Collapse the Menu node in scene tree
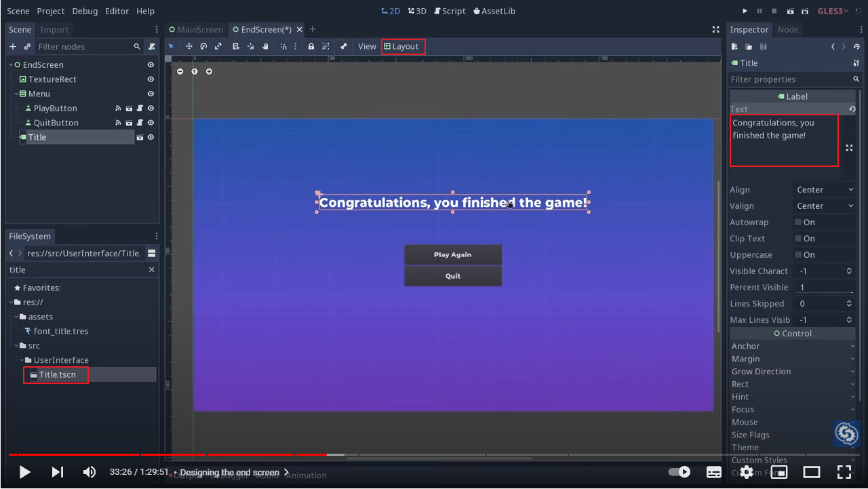Image resolution: width=868 pixels, height=489 pixels. tap(16, 94)
